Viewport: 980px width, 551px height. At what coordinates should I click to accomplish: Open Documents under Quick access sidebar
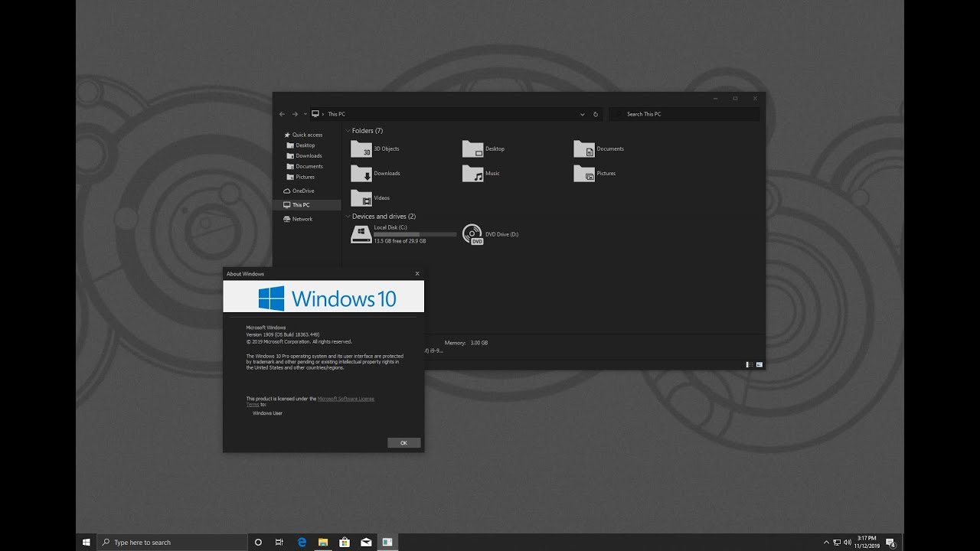305,166
